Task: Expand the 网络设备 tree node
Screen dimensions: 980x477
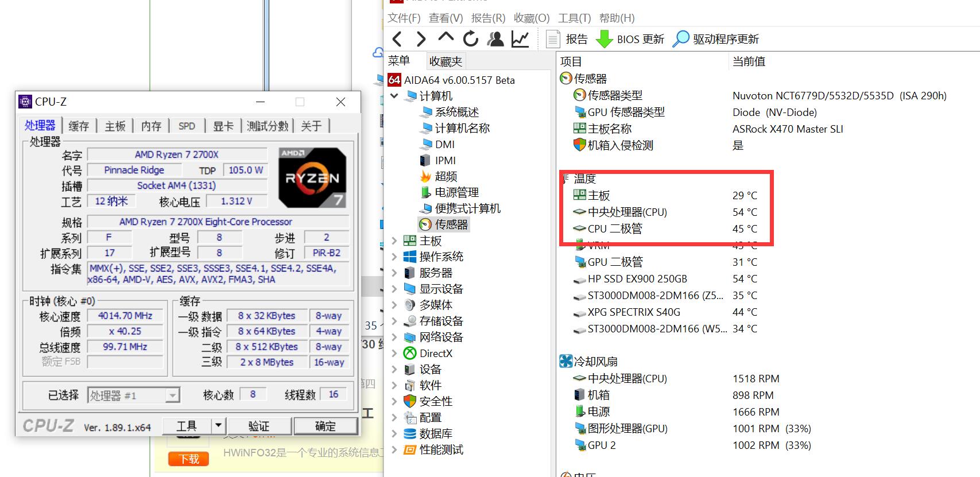Action: pyautogui.click(x=394, y=337)
